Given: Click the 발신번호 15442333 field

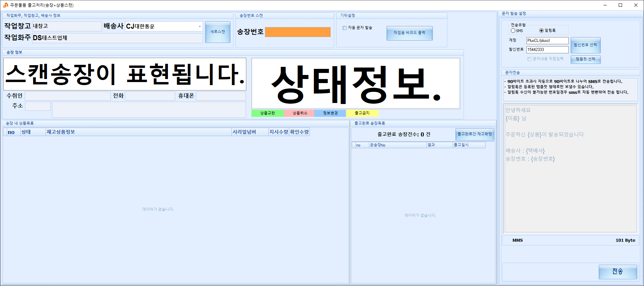Looking at the screenshot, I should click(x=547, y=50).
